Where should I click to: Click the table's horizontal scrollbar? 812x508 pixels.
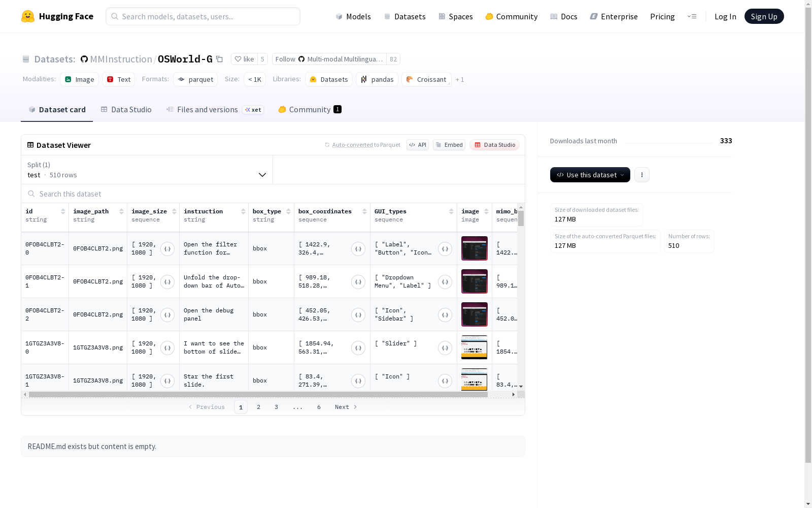pyautogui.click(x=258, y=394)
